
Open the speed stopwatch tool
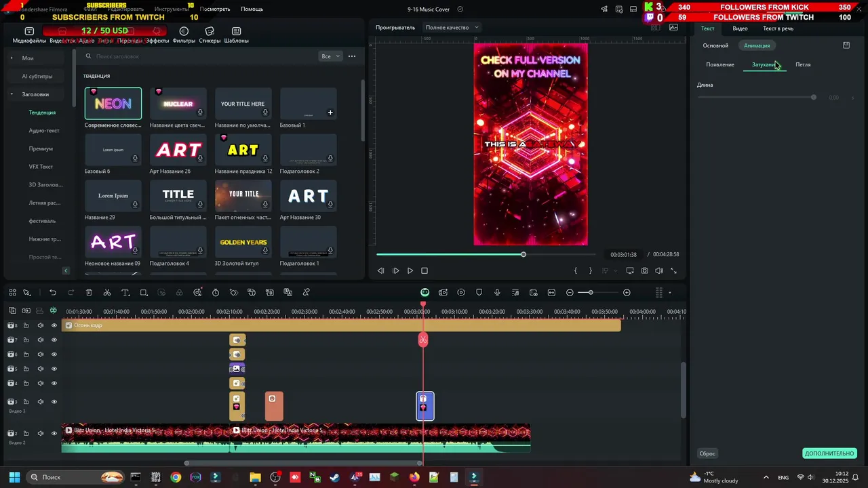pos(216,293)
